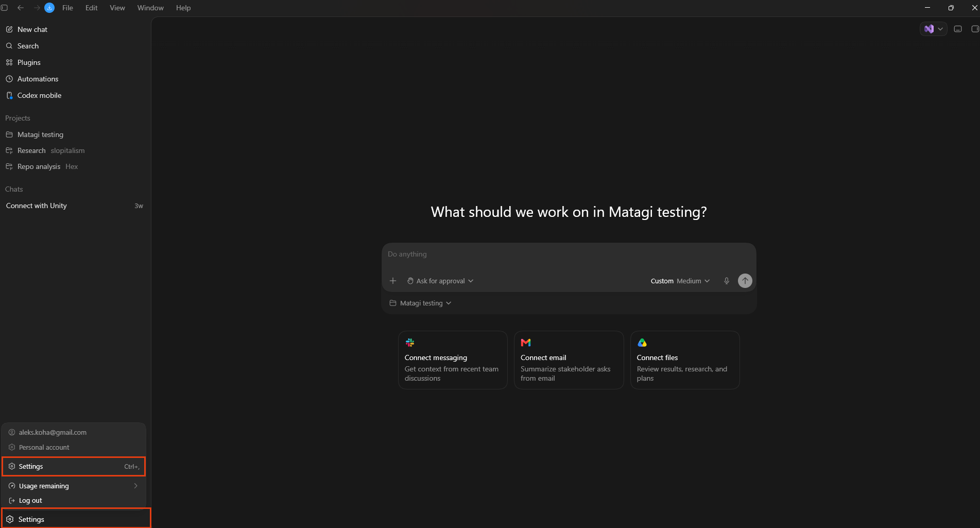This screenshot has width=980, height=528.
Task: Open the Connect messaging card
Action: tap(453, 360)
